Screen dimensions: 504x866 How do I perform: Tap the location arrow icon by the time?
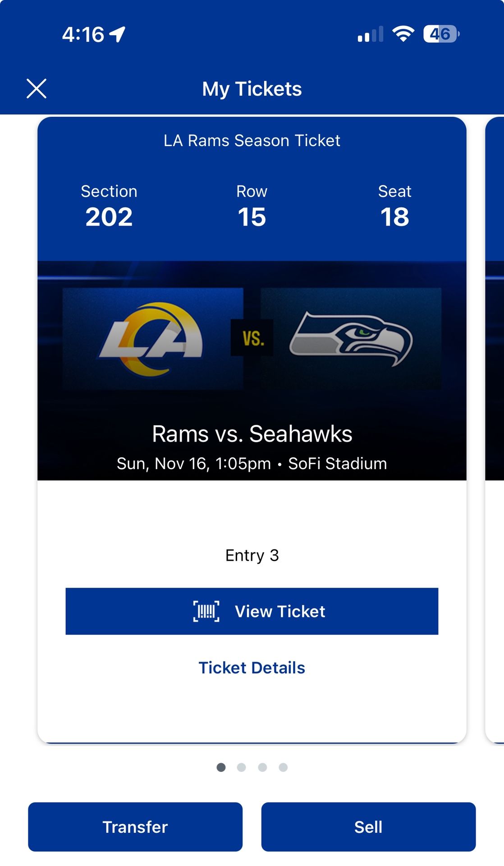[118, 34]
